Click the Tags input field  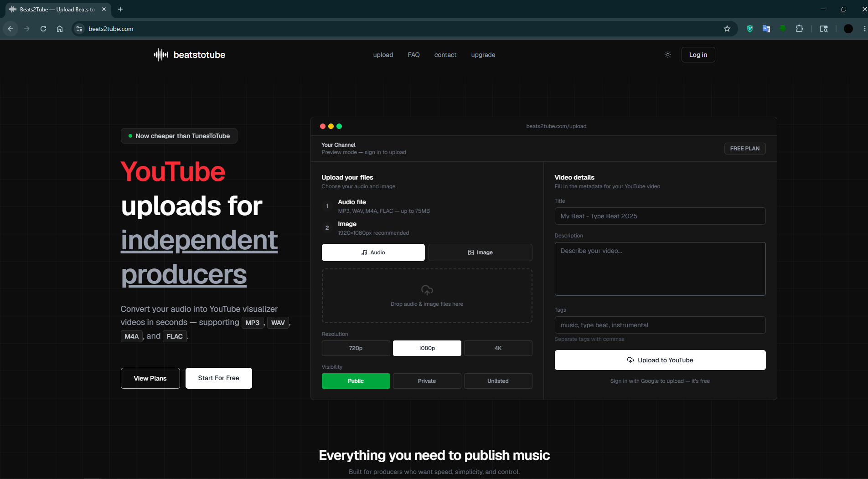pyautogui.click(x=660, y=325)
